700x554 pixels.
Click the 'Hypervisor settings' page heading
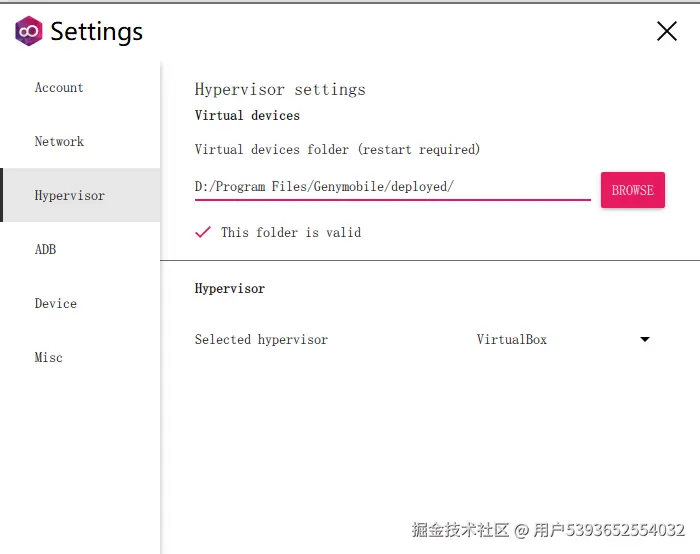[x=280, y=90]
